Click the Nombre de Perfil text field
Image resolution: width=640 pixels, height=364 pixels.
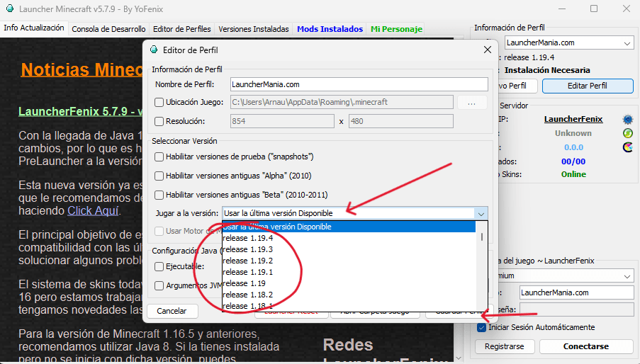click(359, 84)
